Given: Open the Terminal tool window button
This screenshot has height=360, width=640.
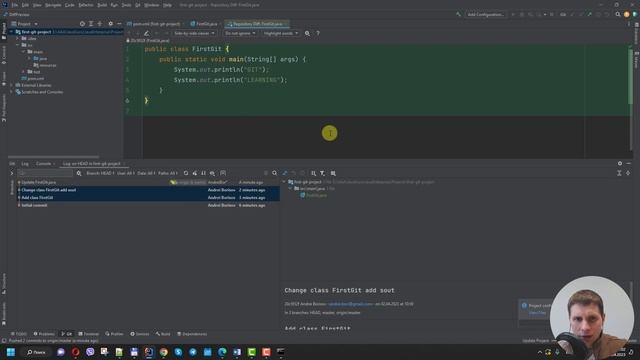Looking at the screenshot, I should click(x=89, y=334).
